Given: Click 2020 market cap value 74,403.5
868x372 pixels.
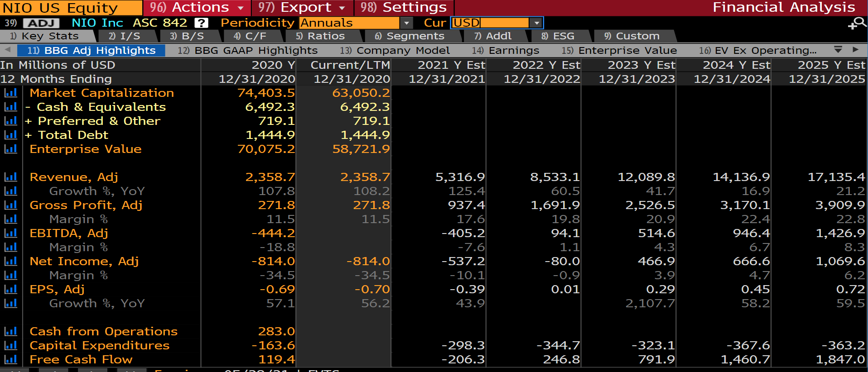Looking at the screenshot, I should coord(266,93).
